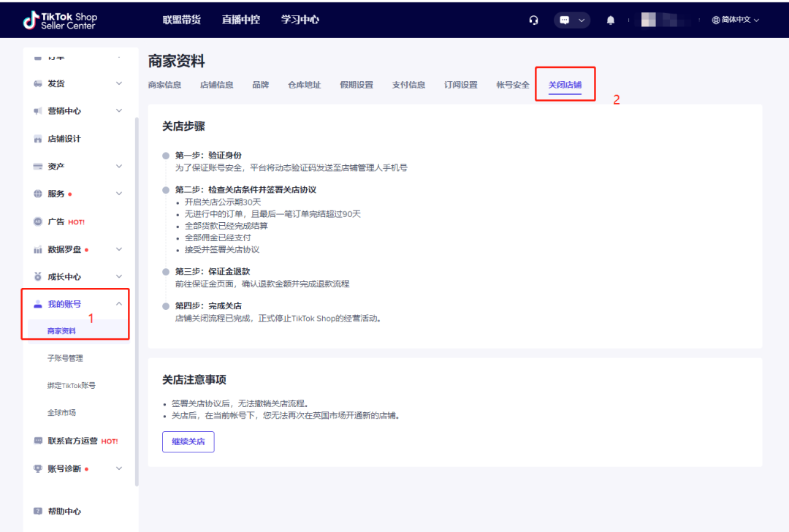The width and height of the screenshot is (789, 532).
Task: Select 全球市场 under 我的账号
Action: 61,413
